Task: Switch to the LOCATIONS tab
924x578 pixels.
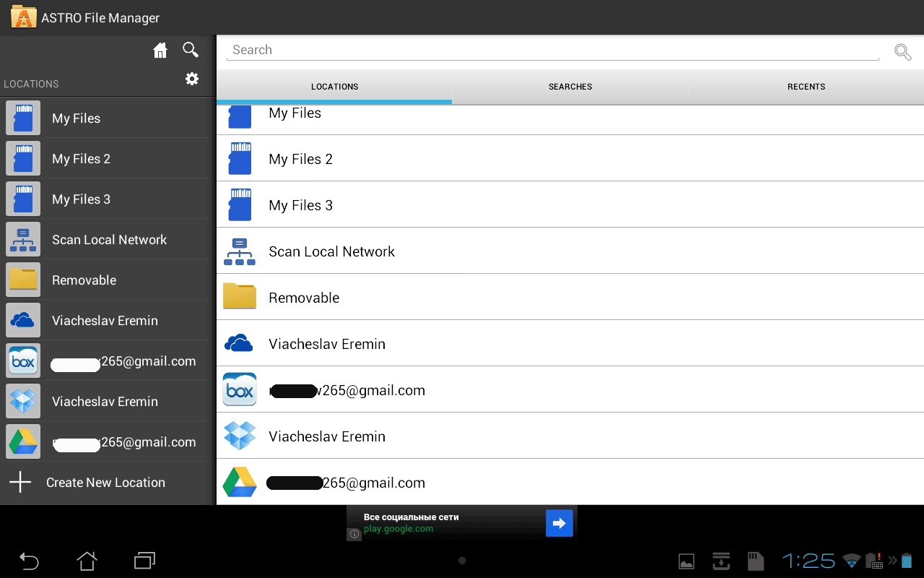Action: click(x=334, y=87)
